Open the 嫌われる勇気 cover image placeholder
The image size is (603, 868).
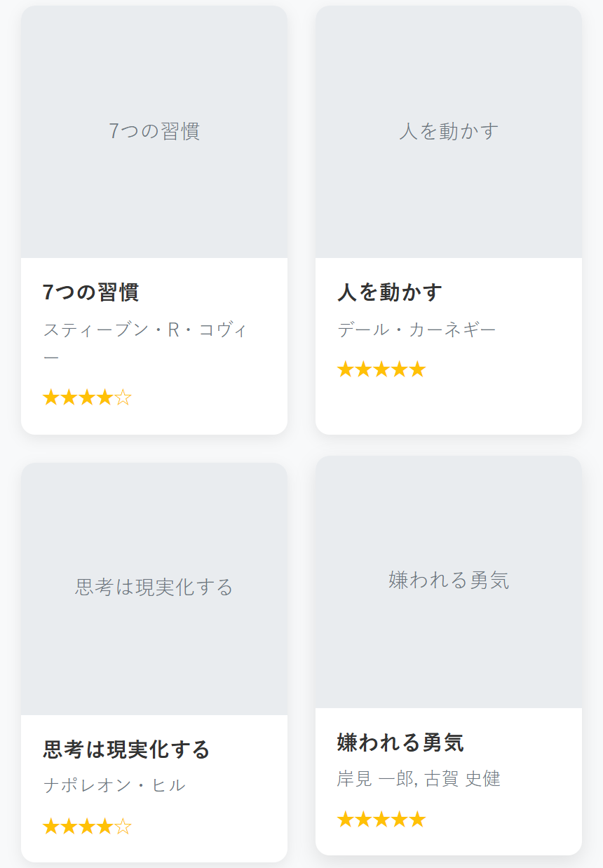pyautogui.click(x=449, y=581)
